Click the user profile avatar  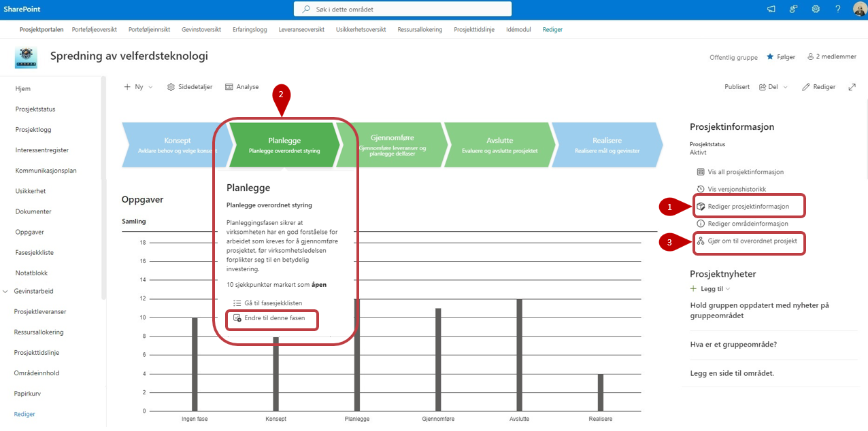859,10
